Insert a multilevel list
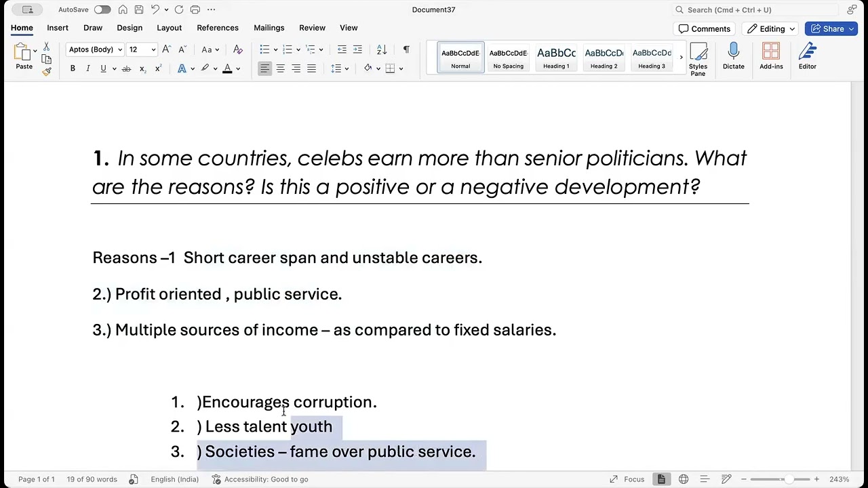Image resolution: width=868 pixels, height=488 pixels. pyautogui.click(x=311, y=49)
